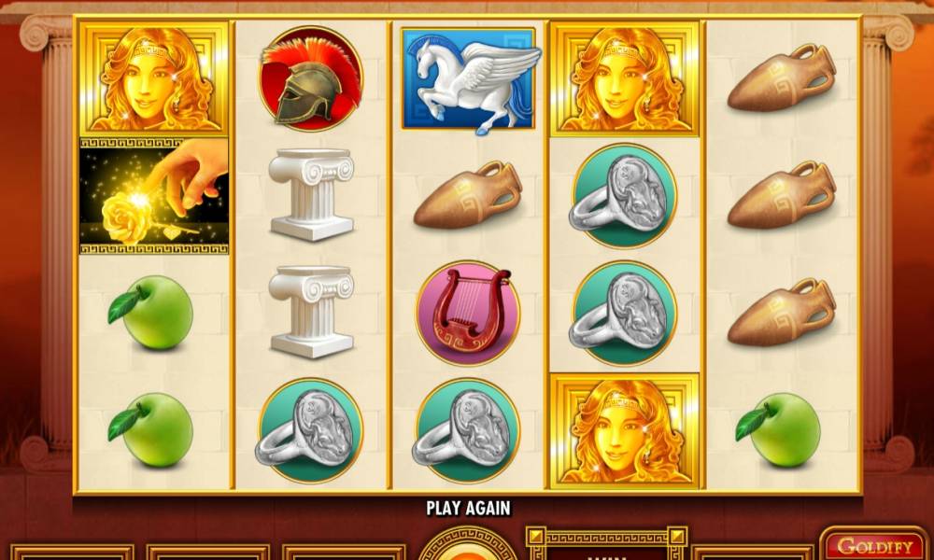Click the Play Again text

[x=468, y=509]
